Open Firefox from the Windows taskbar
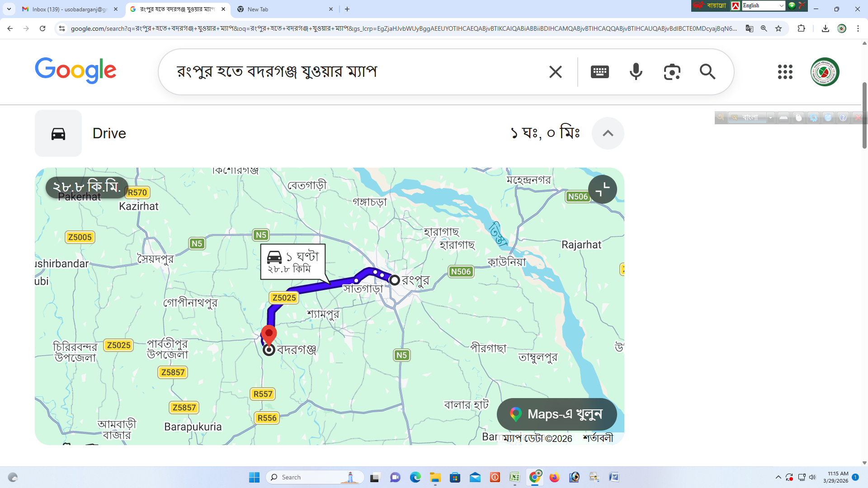Image resolution: width=868 pixels, height=488 pixels. click(x=554, y=477)
